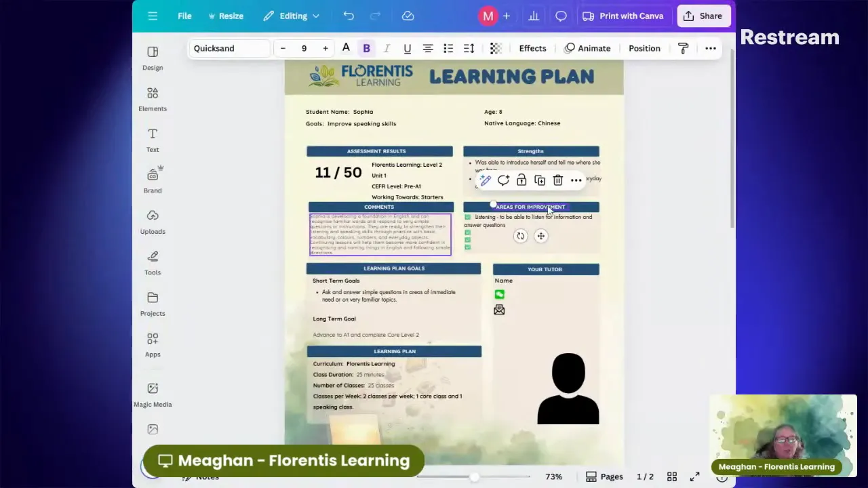
Task: Adjust the zoom slider handle
Action: tap(474, 477)
